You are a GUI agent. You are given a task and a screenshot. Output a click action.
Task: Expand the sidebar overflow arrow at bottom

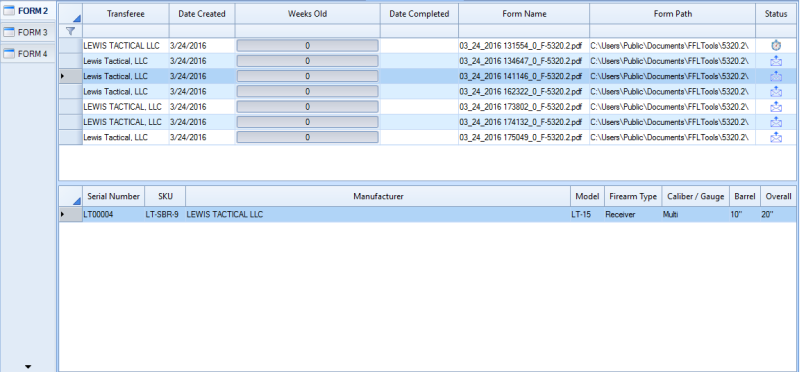(x=28, y=366)
